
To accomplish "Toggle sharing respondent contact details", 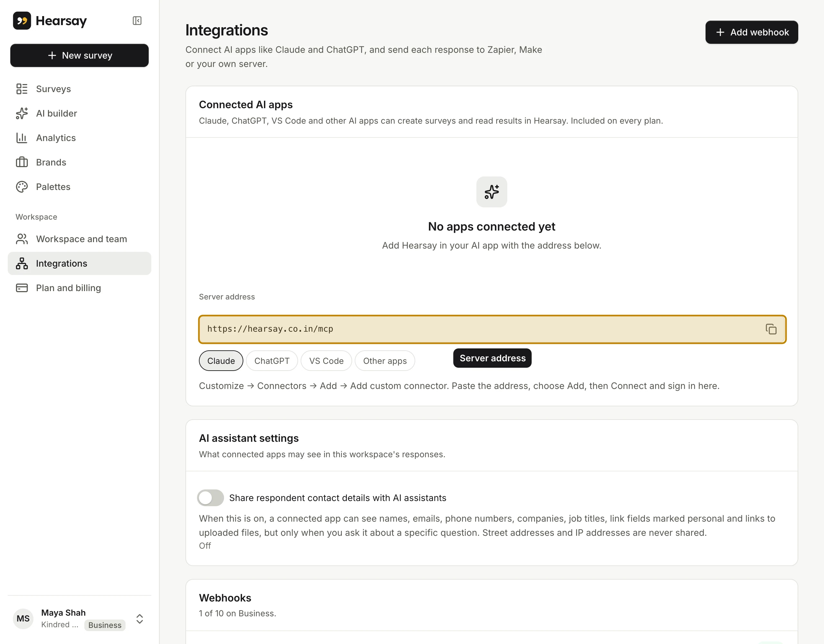I will (211, 497).
